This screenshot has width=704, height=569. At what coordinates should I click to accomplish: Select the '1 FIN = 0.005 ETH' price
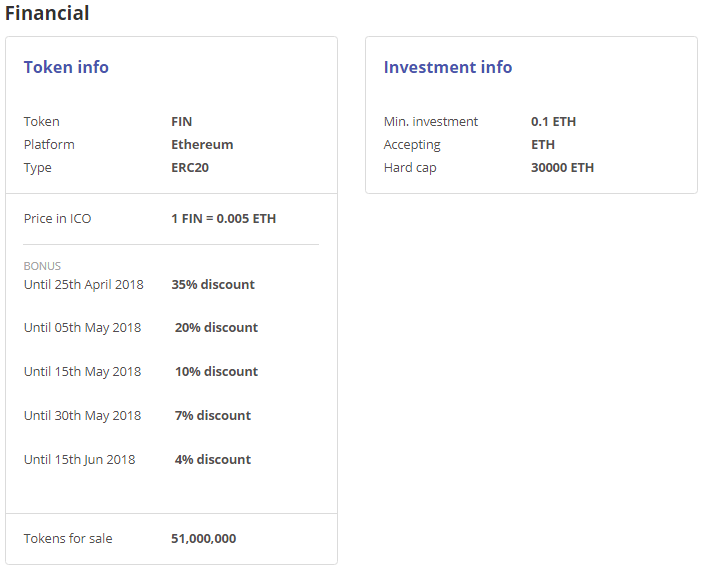point(223,218)
